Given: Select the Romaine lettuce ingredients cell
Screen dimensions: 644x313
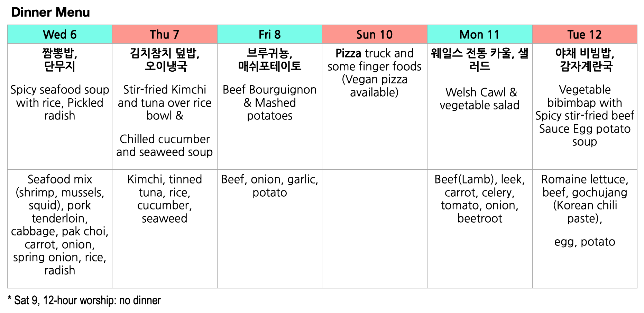Looking at the screenshot, I should pyautogui.click(x=585, y=229).
